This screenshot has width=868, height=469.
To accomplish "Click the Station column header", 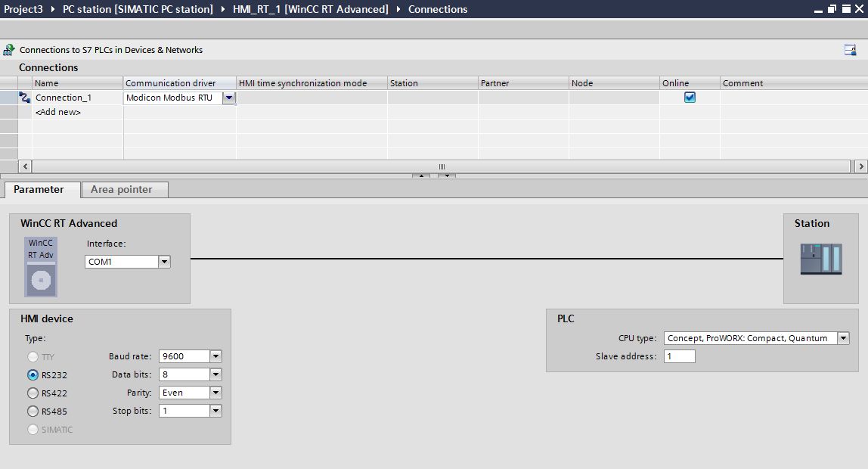I will click(432, 83).
